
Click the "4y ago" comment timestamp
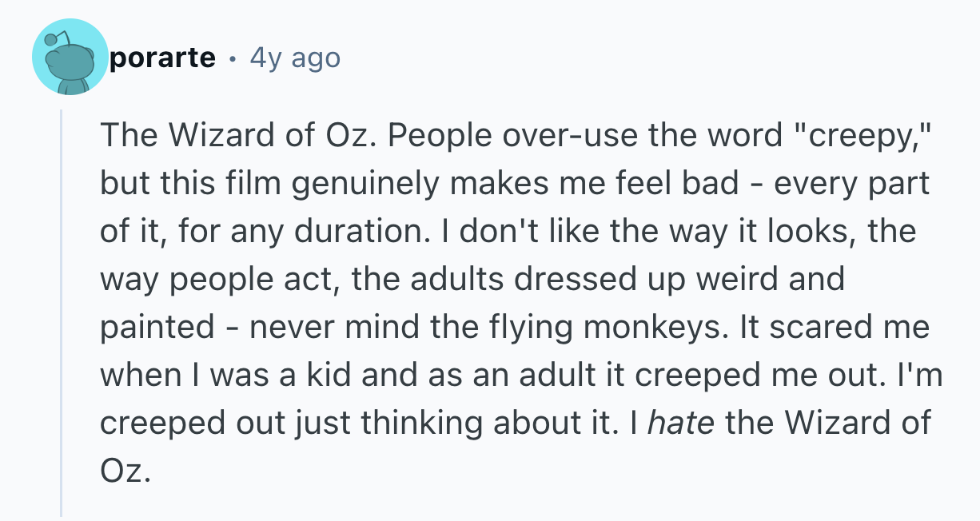coord(295,58)
